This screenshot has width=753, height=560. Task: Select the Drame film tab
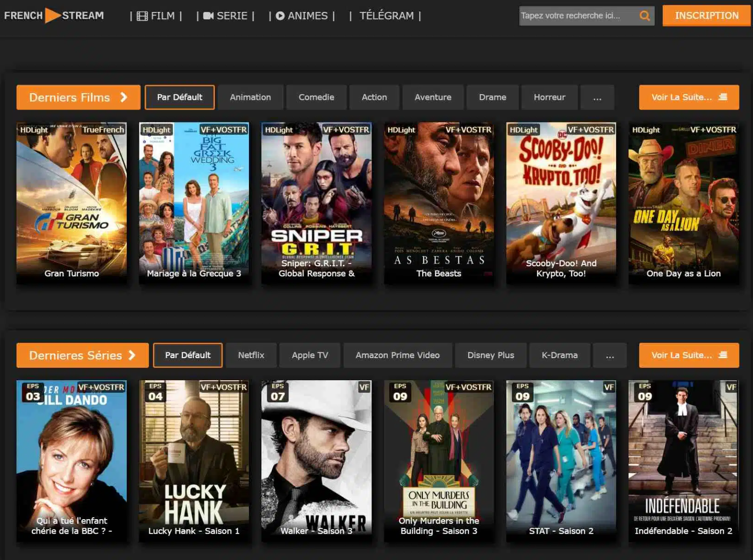click(x=493, y=98)
